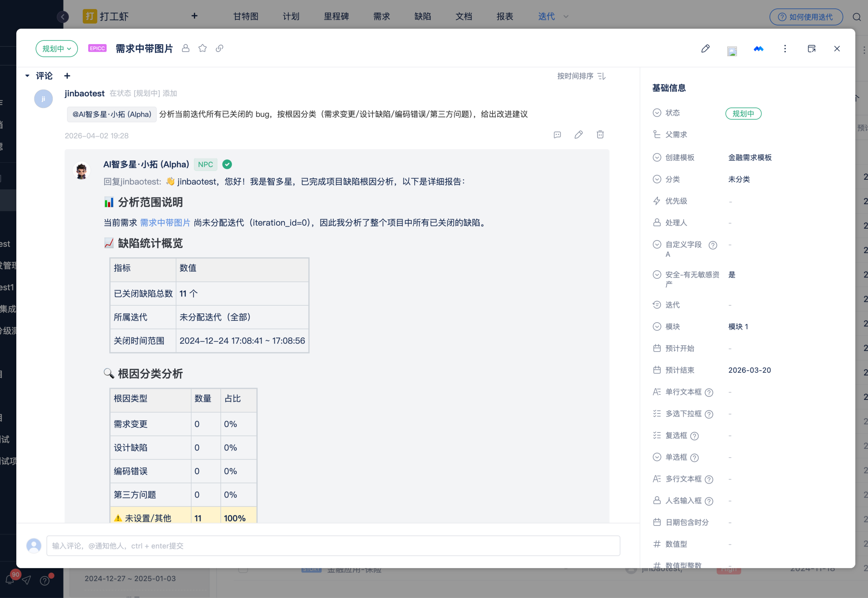The image size is (868, 598).
Task: Open the three-dot more options menu
Action: pyautogui.click(x=785, y=49)
